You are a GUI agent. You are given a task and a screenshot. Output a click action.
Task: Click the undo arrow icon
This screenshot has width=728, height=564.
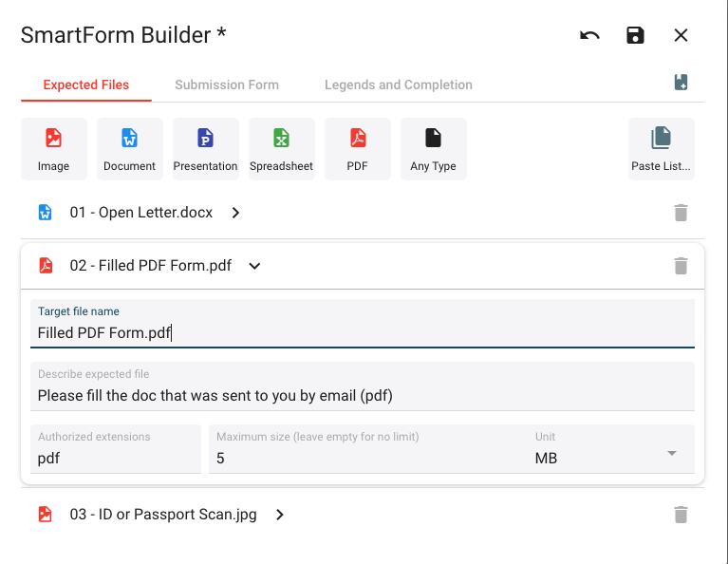[x=589, y=35]
